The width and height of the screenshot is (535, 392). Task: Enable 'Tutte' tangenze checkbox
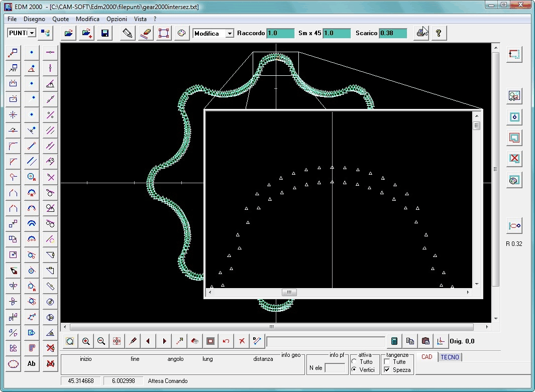point(387,362)
